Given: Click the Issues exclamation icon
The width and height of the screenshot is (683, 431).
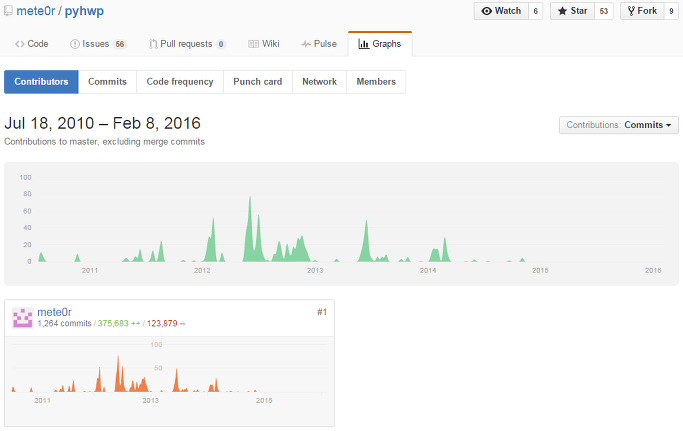Looking at the screenshot, I should 75,44.
